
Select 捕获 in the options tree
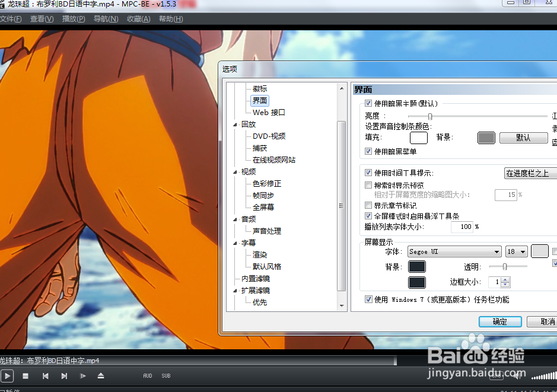pos(260,148)
